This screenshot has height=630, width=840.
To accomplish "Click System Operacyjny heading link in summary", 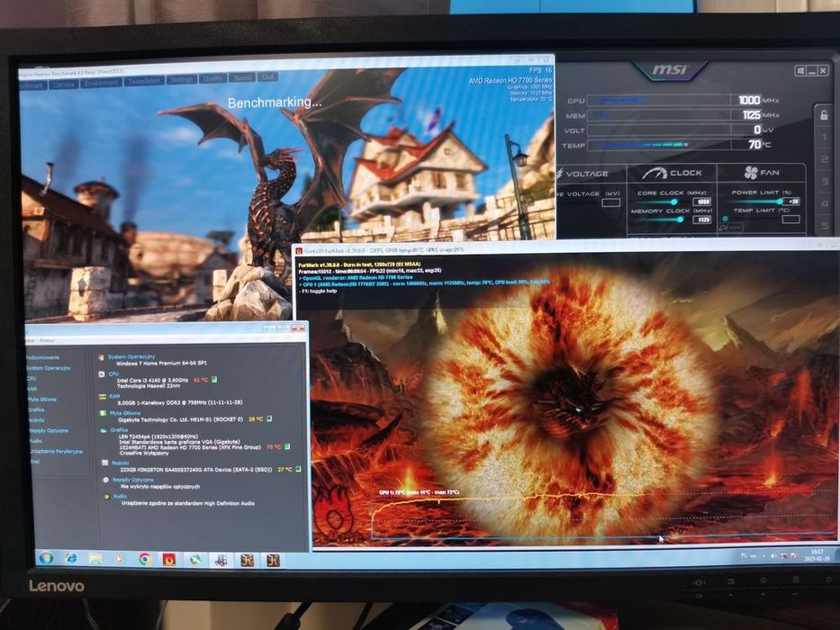I will click(x=131, y=356).
